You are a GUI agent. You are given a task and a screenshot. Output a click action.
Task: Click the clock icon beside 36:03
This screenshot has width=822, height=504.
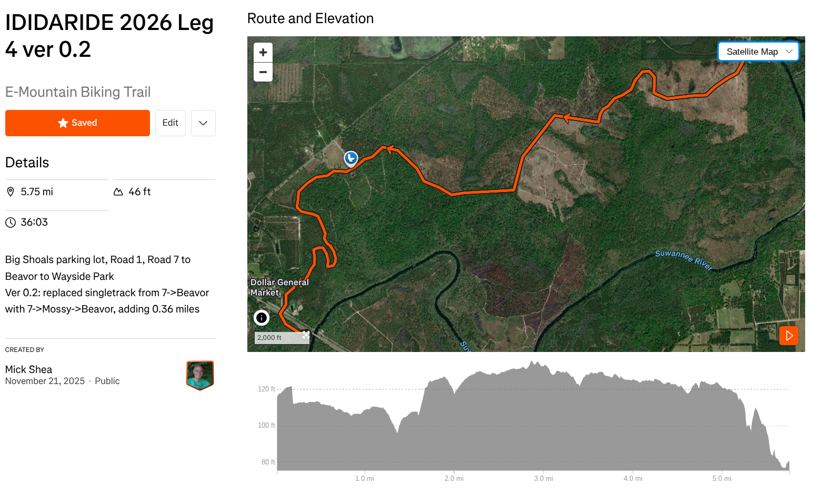coord(11,223)
